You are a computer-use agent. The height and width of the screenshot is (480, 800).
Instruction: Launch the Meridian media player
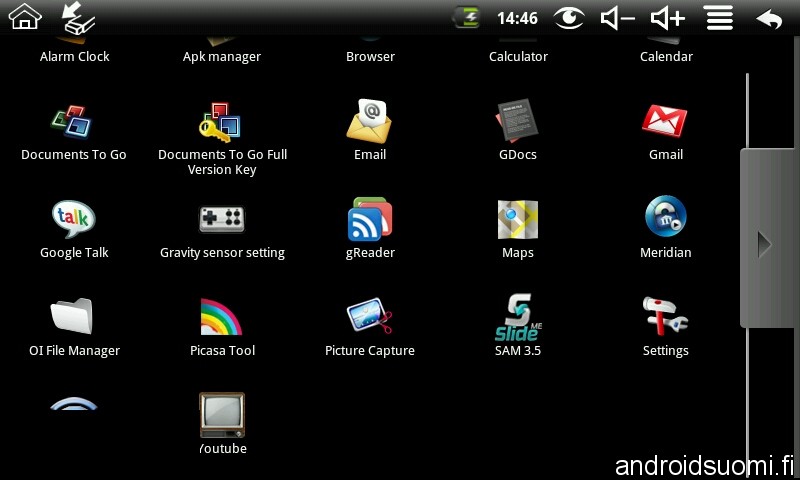tap(665, 216)
